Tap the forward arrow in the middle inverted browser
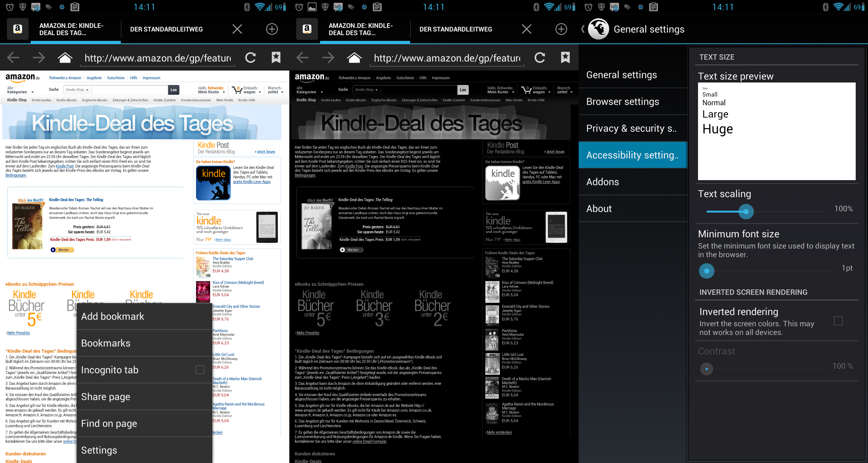868x463 pixels. click(x=328, y=58)
